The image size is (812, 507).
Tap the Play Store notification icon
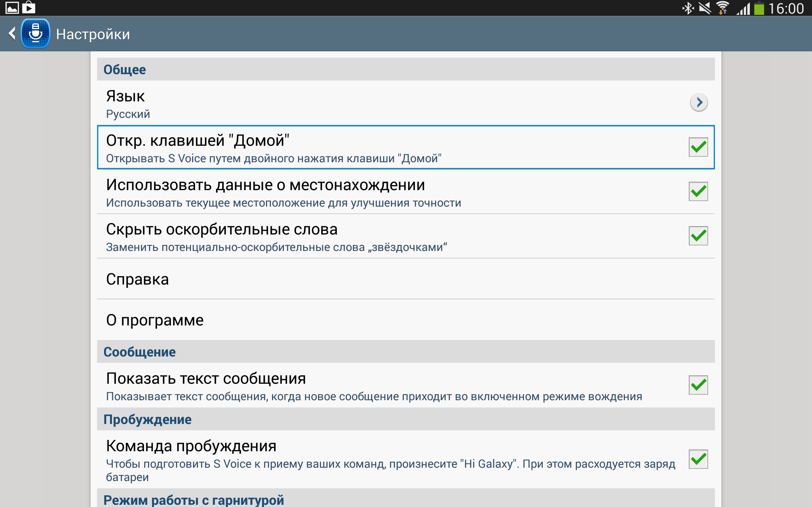tap(29, 7)
